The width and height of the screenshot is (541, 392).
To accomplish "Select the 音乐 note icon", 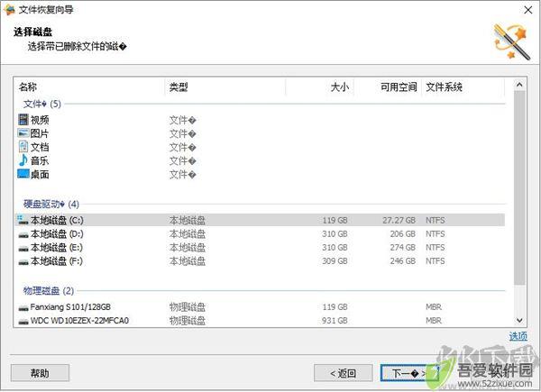I will click(23, 160).
